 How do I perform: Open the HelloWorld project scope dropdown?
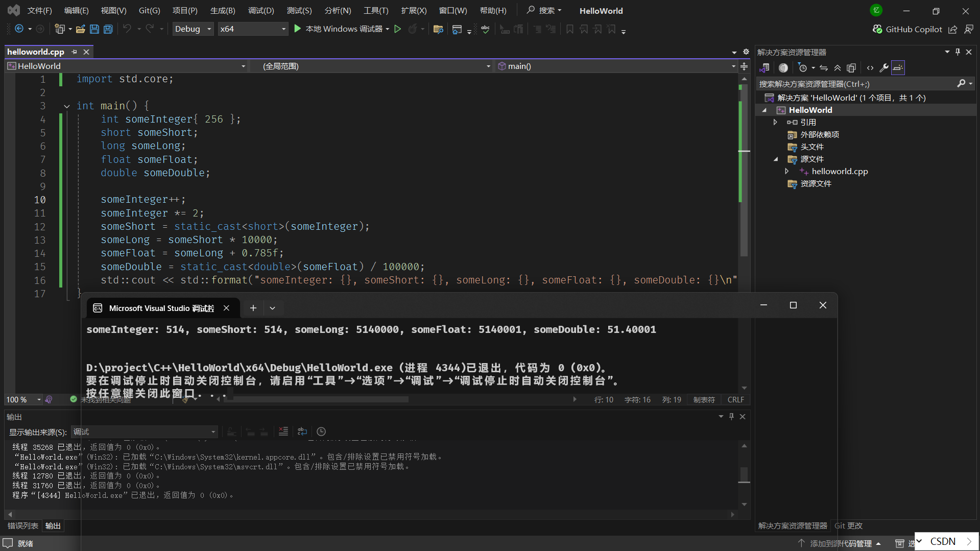point(127,66)
